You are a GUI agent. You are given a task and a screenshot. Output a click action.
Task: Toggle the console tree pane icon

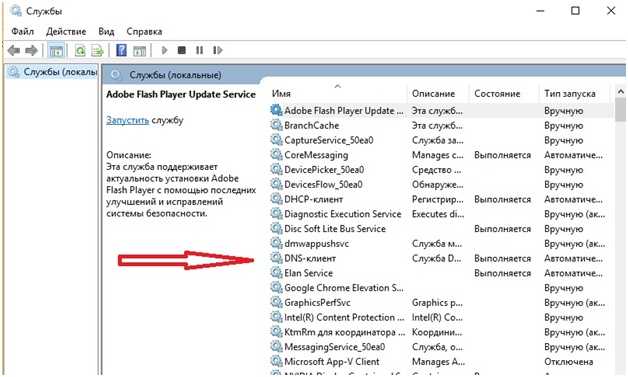pos(56,50)
